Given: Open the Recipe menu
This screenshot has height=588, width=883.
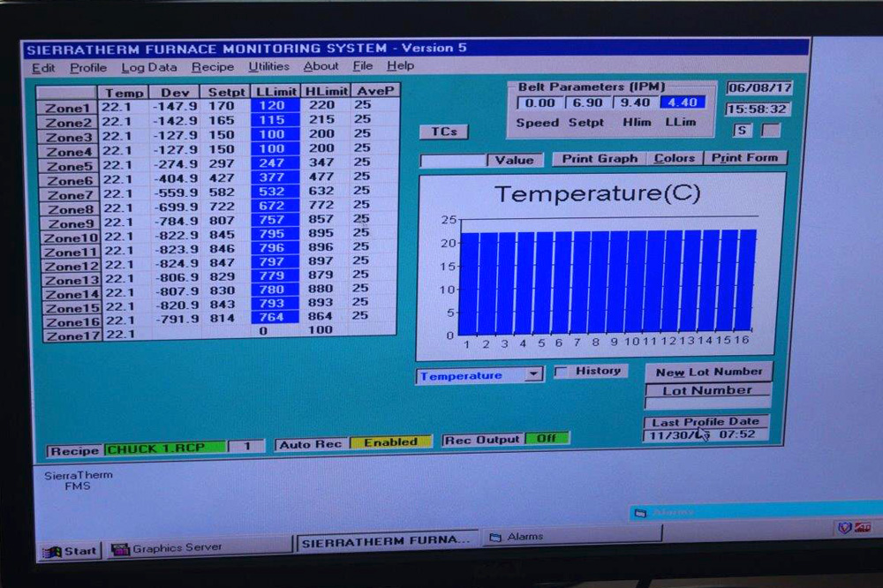Looking at the screenshot, I should [212, 67].
